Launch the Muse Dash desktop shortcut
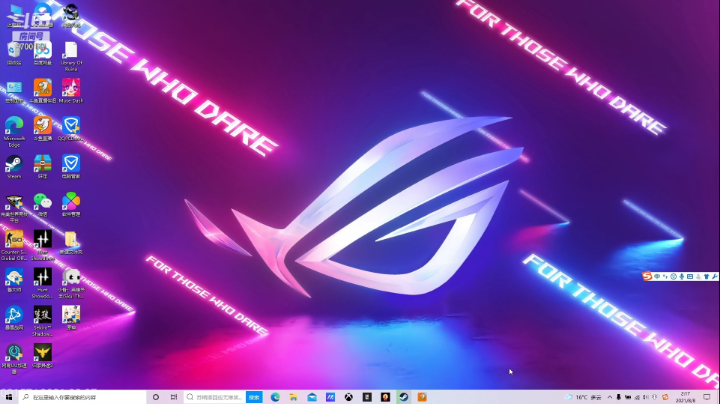This screenshot has height=404, width=720. tap(71, 91)
